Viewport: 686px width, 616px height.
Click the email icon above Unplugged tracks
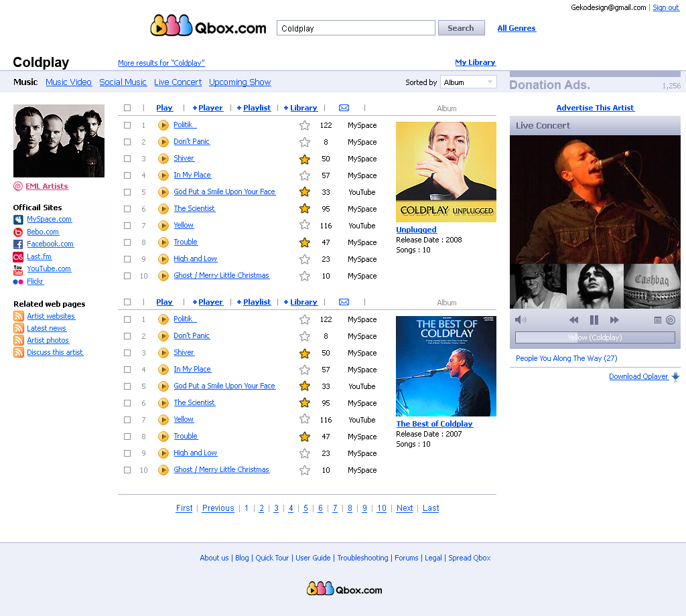344,108
